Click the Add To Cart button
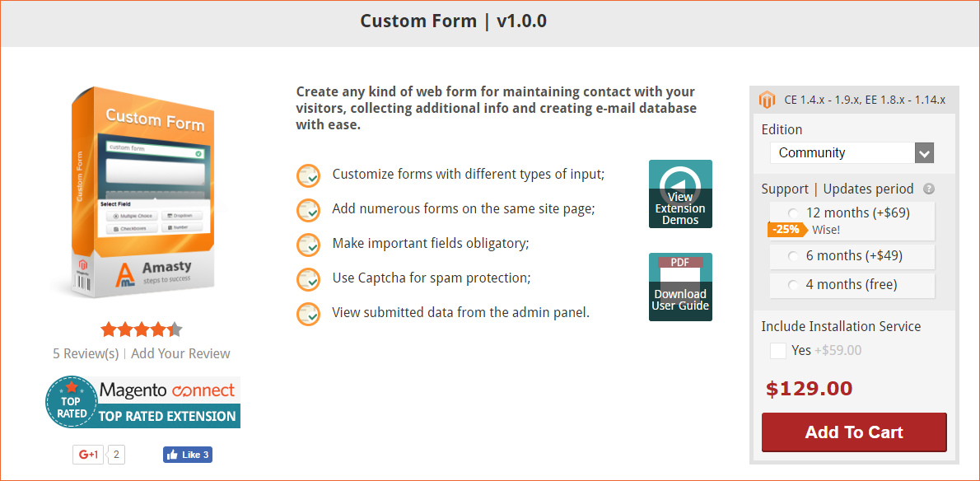Image resolution: width=980 pixels, height=481 pixels. pyautogui.click(x=854, y=432)
